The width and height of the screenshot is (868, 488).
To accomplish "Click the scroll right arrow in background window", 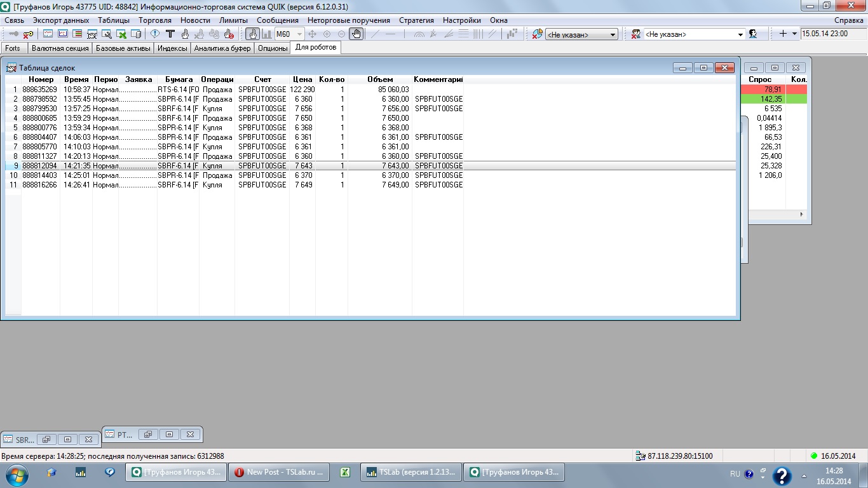I will (x=801, y=215).
